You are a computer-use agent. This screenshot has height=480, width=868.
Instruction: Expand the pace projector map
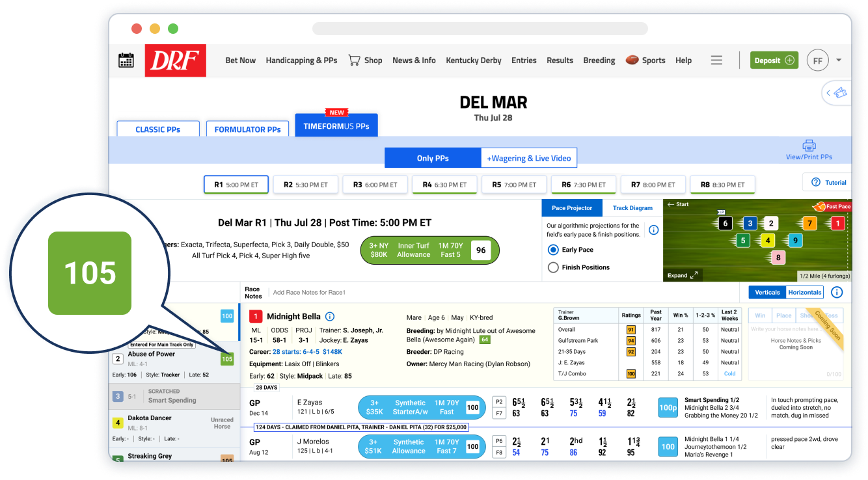pyautogui.click(x=683, y=275)
